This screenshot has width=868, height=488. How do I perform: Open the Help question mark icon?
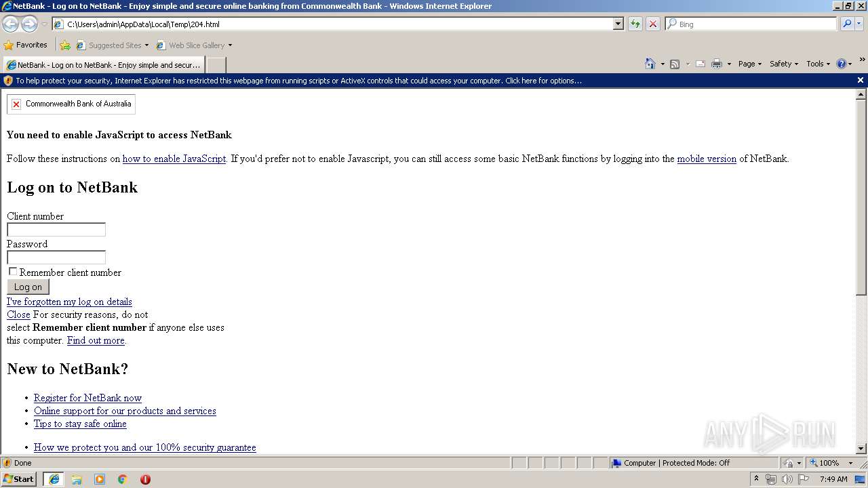(x=842, y=64)
